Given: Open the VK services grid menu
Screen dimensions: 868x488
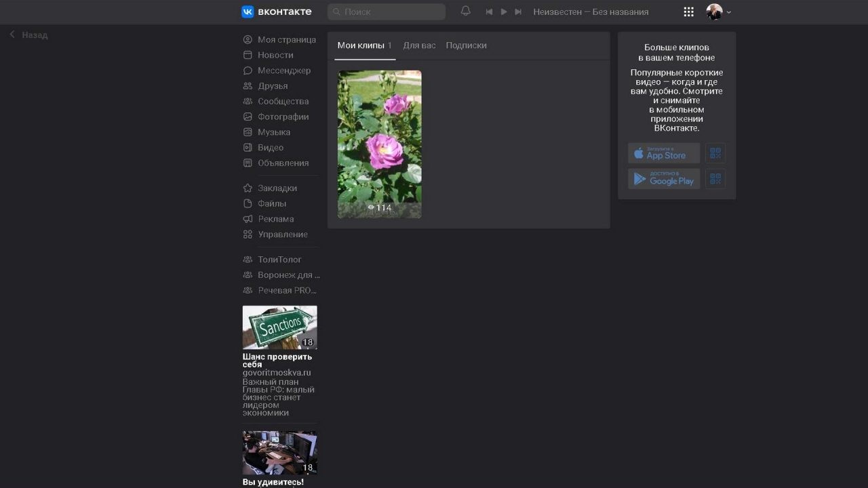Looking at the screenshot, I should [x=689, y=12].
